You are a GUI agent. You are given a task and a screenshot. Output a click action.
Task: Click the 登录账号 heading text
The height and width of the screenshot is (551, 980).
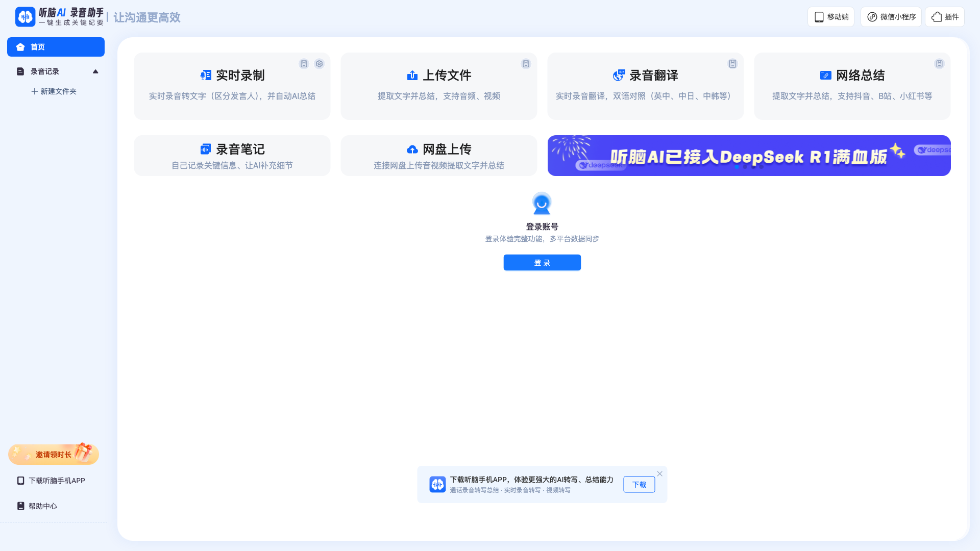click(x=542, y=227)
